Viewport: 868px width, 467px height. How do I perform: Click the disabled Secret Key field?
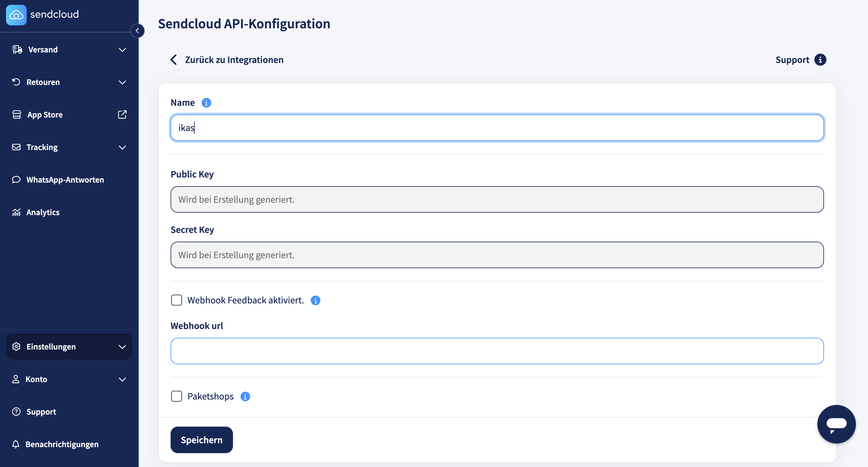[x=497, y=255]
